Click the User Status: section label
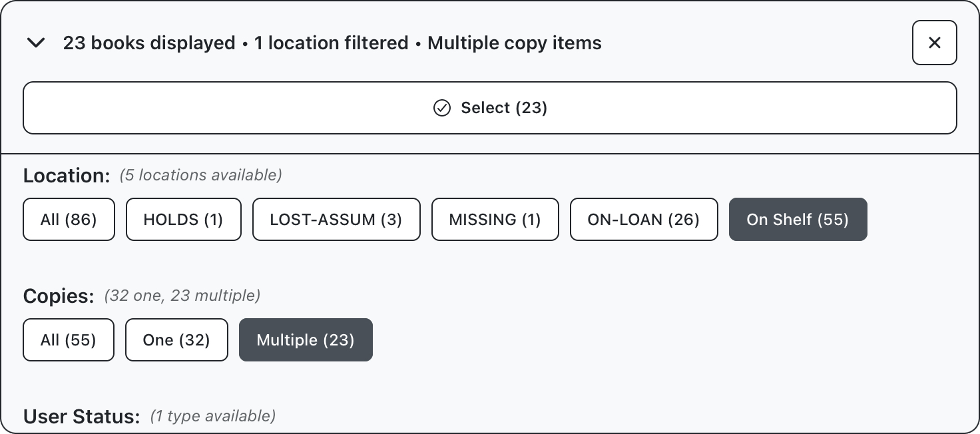 pyautogui.click(x=81, y=417)
